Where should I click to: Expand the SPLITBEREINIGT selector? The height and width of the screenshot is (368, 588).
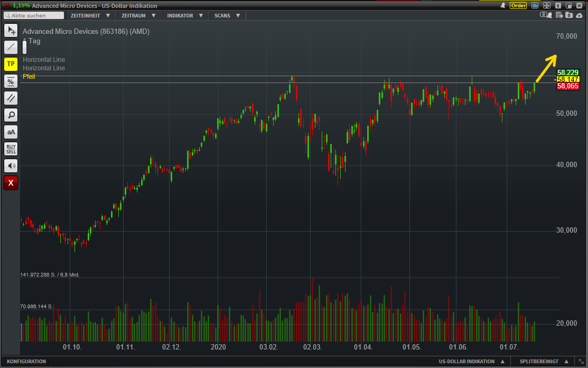point(544,361)
